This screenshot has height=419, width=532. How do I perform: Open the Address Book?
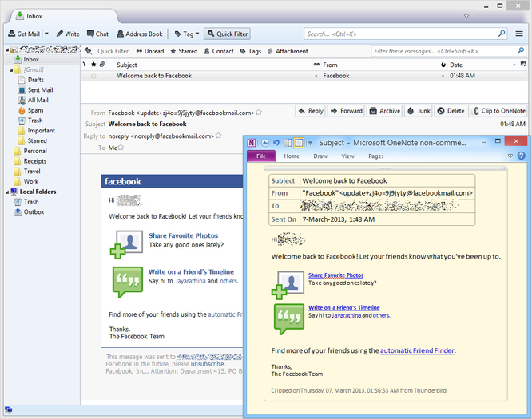tap(140, 34)
